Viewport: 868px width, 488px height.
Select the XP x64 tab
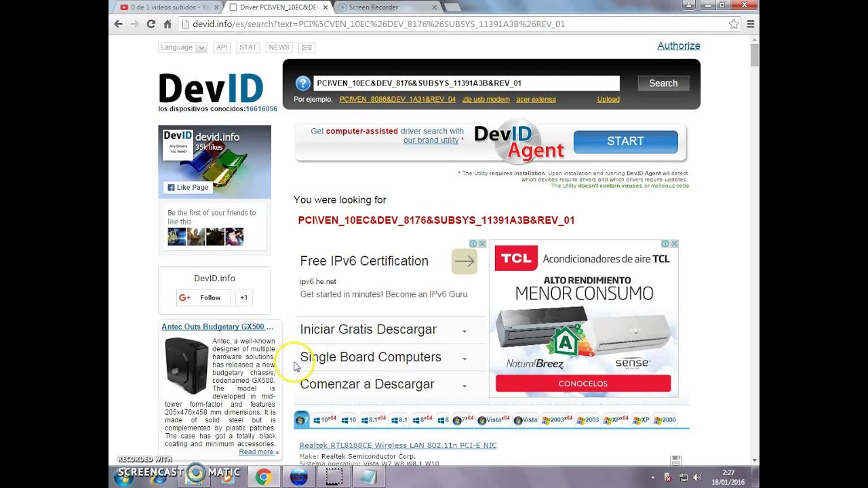click(x=616, y=420)
